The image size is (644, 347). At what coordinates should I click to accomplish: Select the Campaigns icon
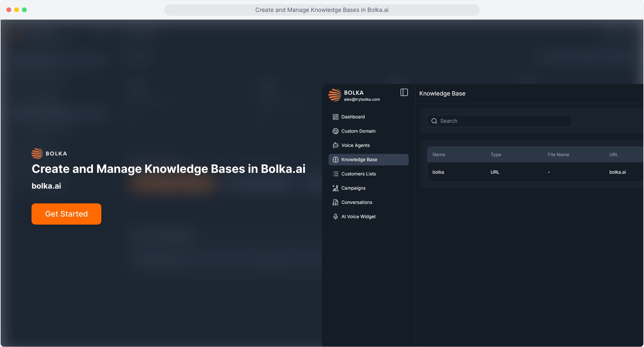click(x=336, y=188)
